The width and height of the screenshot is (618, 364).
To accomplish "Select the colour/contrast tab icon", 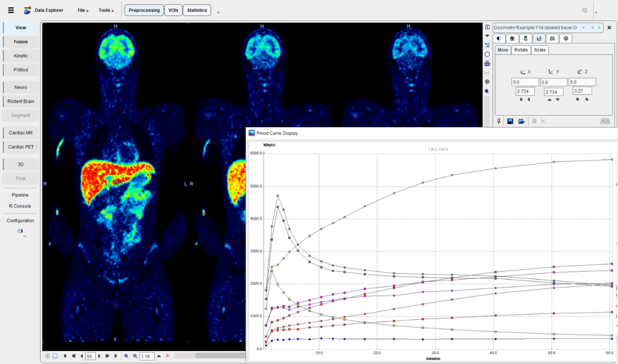I will tap(499, 39).
